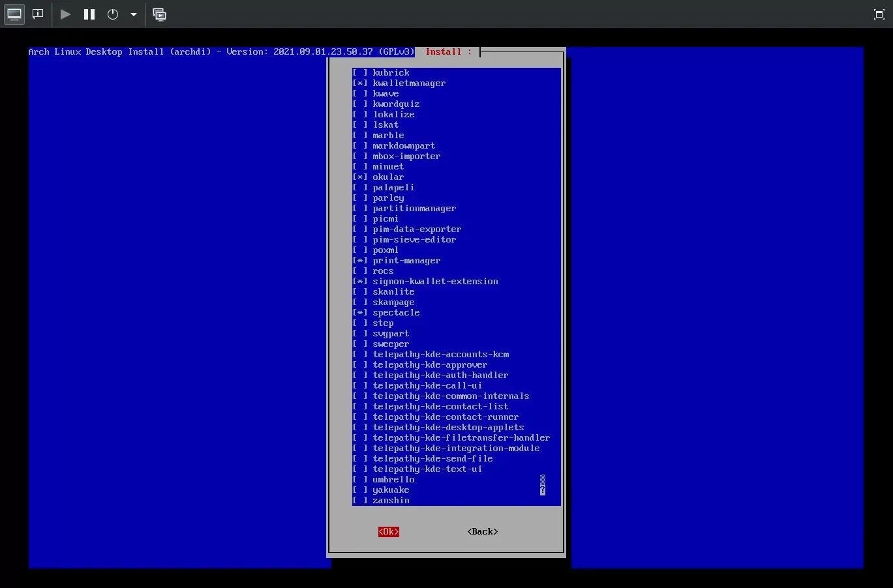
Task: Go back using the Back button
Action: [x=483, y=532]
